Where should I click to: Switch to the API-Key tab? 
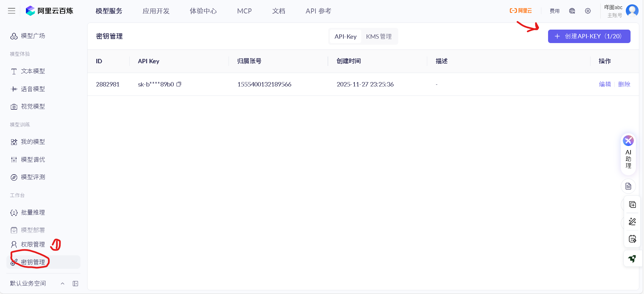[x=345, y=37]
